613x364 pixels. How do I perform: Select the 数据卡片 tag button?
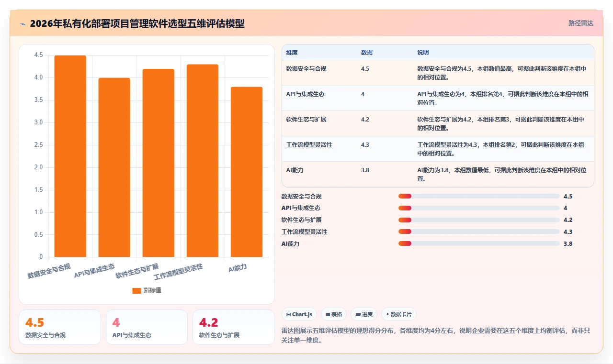pos(399,314)
